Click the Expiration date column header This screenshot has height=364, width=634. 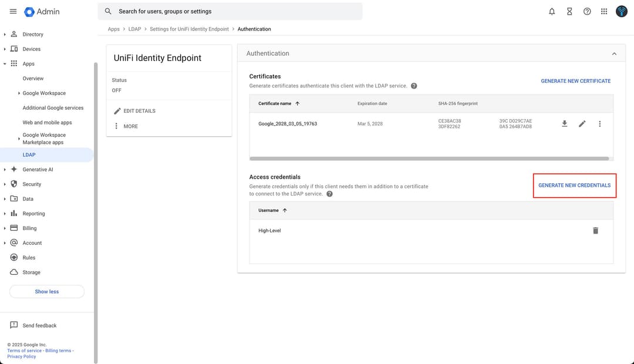(x=372, y=103)
